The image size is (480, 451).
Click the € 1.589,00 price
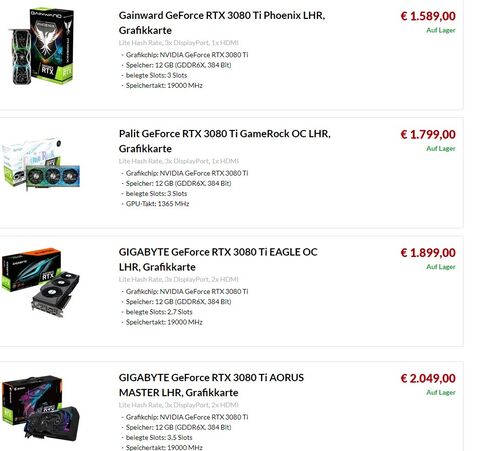tap(428, 16)
